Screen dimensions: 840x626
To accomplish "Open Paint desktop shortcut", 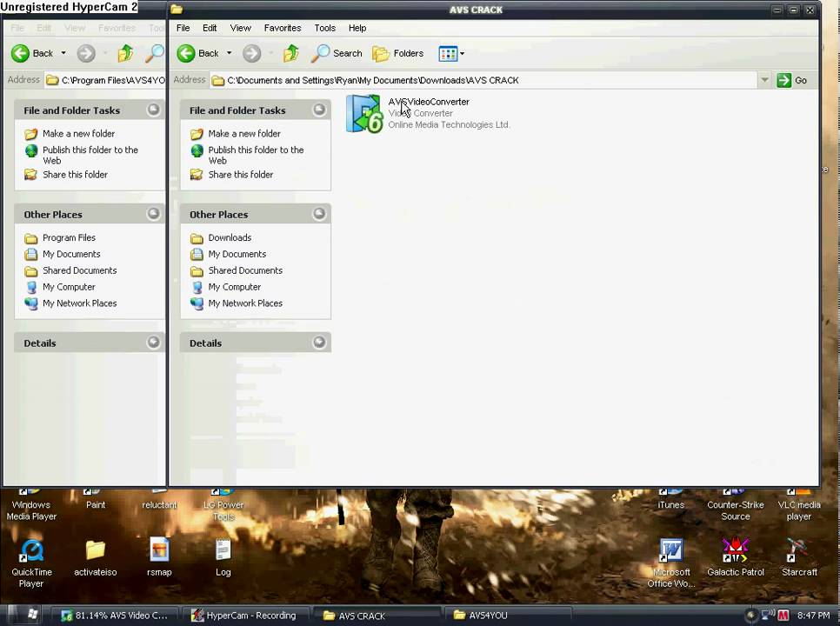I will (x=96, y=500).
